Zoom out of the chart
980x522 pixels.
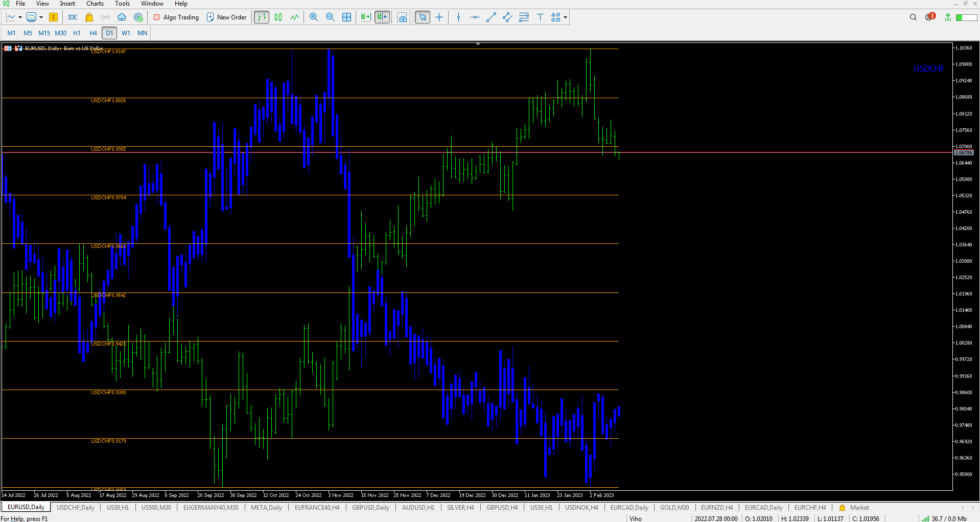pyautogui.click(x=330, y=17)
